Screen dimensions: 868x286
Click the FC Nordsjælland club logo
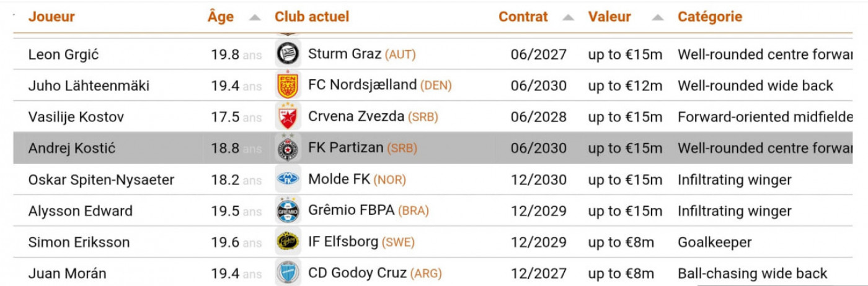tap(288, 85)
